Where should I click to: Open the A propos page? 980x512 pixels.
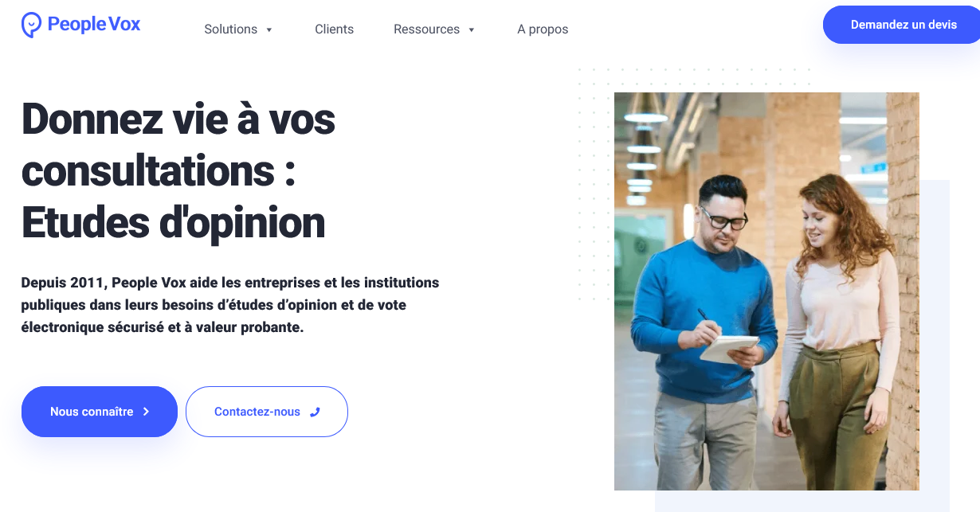(543, 29)
